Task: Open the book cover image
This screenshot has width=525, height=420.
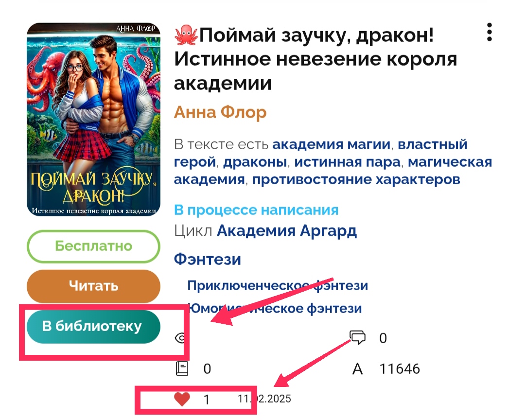Action: 93,120
